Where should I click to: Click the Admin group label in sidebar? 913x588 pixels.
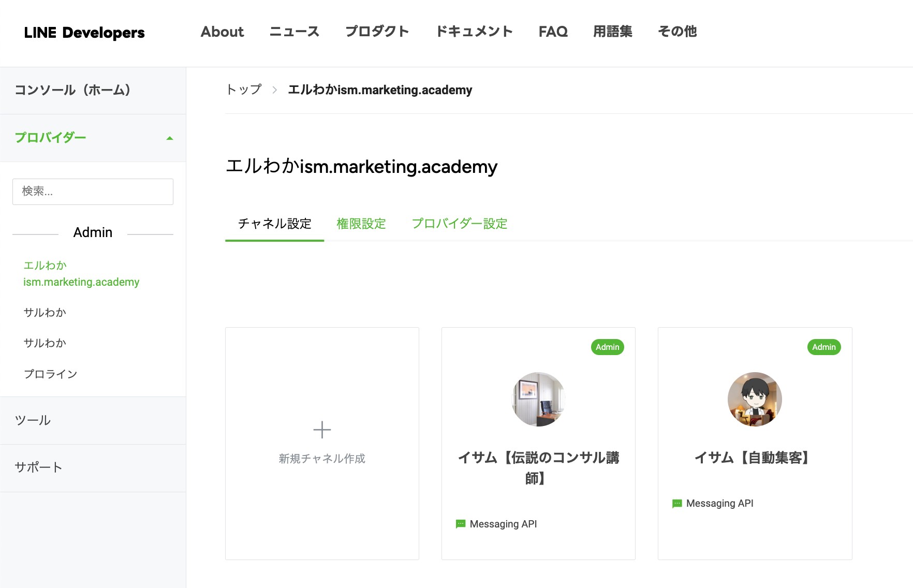(93, 232)
